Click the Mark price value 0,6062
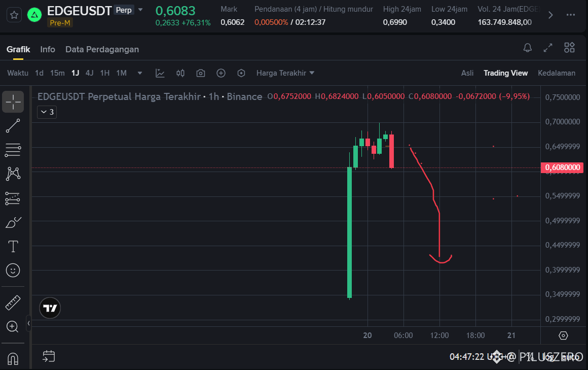The width and height of the screenshot is (588, 370). 233,22
